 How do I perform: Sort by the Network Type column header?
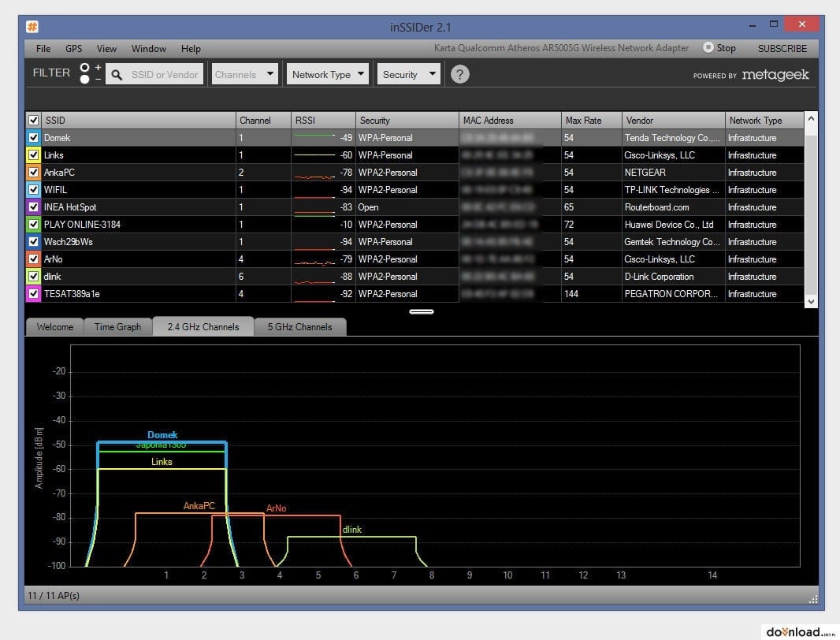coord(764,120)
